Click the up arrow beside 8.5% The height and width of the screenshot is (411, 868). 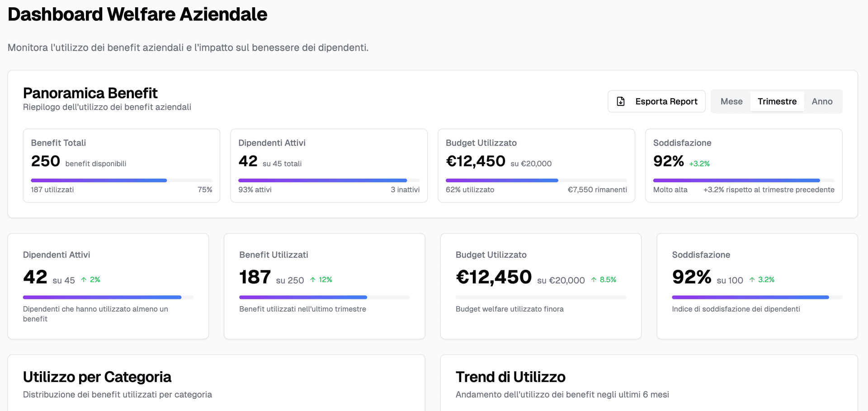point(594,279)
